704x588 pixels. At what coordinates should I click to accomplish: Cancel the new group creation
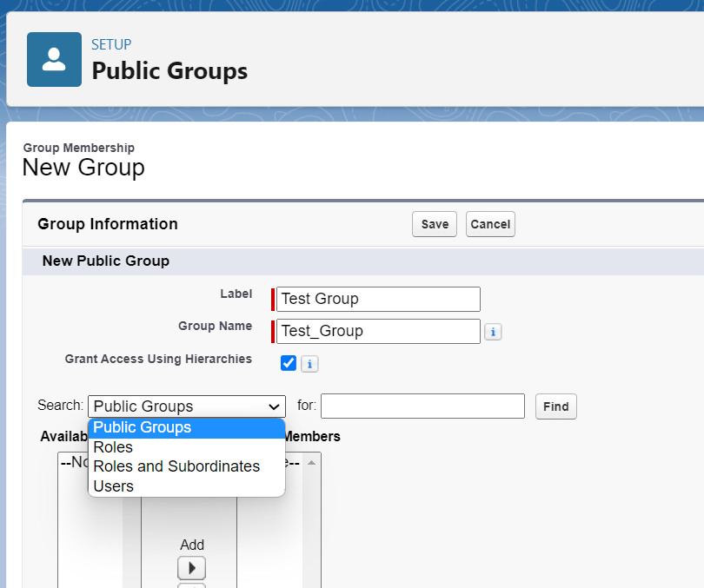[490, 224]
